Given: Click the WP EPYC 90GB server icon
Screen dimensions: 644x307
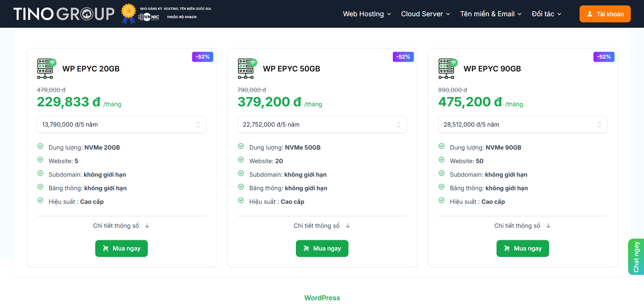Looking at the screenshot, I should [x=447, y=68].
